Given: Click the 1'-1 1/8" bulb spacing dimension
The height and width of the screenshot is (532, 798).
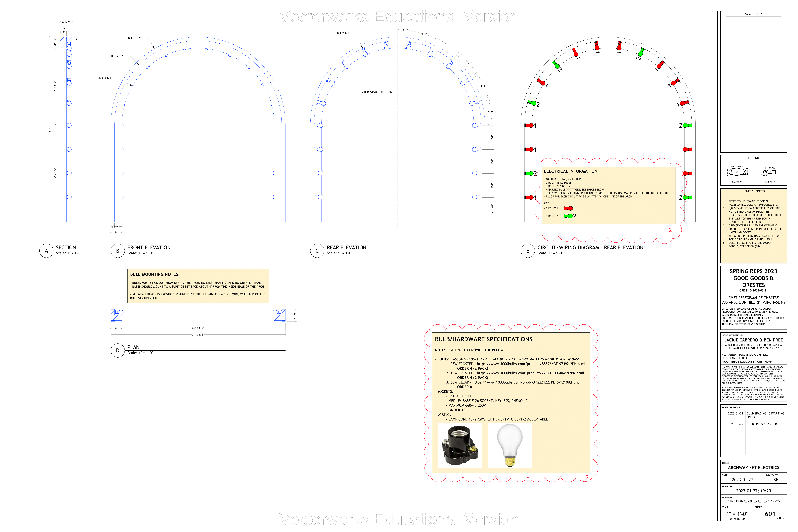Looking at the screenshot, I should click(x=492, y=210).
